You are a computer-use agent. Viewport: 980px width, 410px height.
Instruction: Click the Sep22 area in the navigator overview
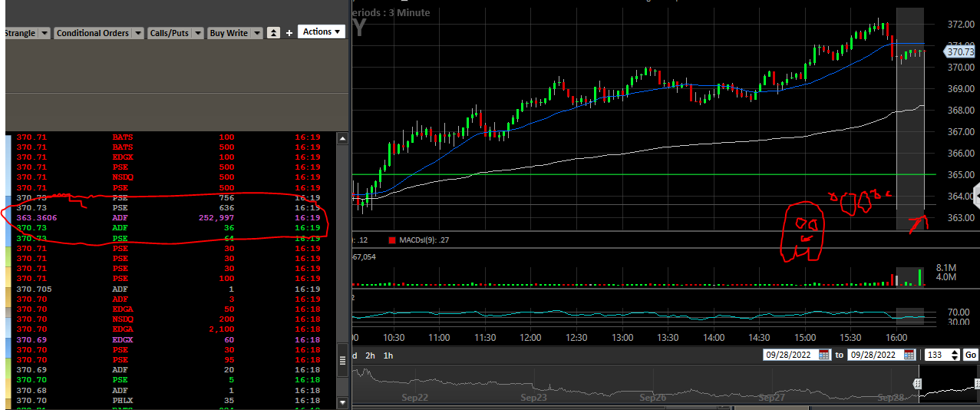point(415,398)
